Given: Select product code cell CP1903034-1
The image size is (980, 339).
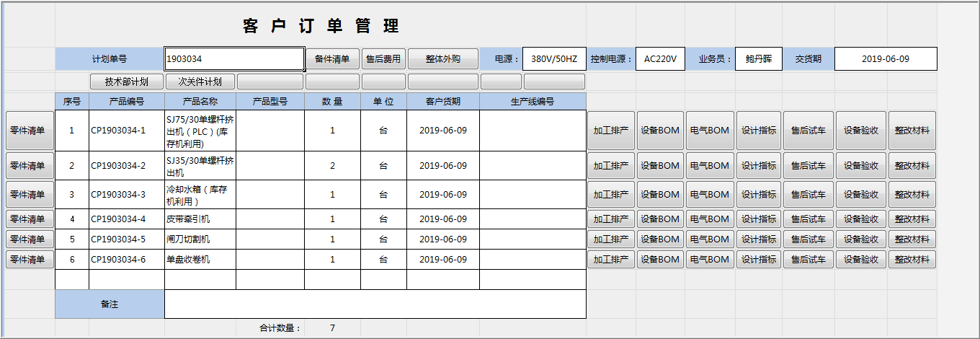Looking at the screenshot, I should (x=127, y=131).
